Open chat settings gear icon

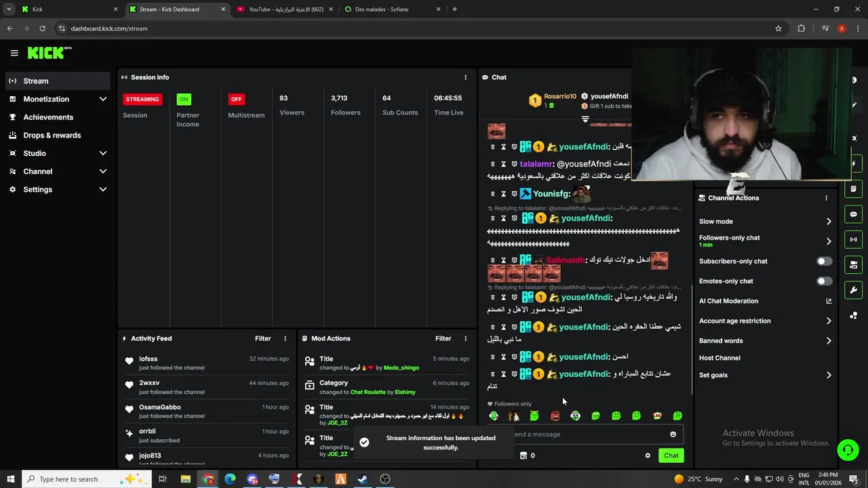(x=648, y=455)
